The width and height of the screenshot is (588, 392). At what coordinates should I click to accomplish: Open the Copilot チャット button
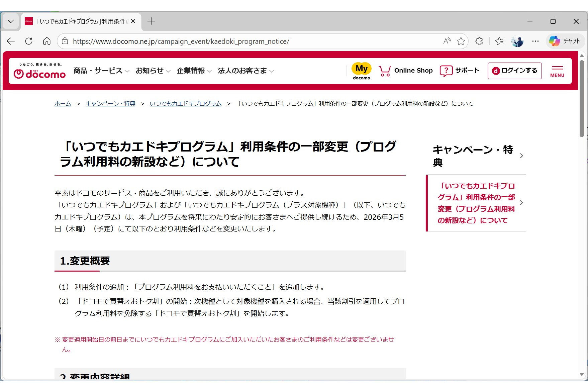(x=565, y=41)
